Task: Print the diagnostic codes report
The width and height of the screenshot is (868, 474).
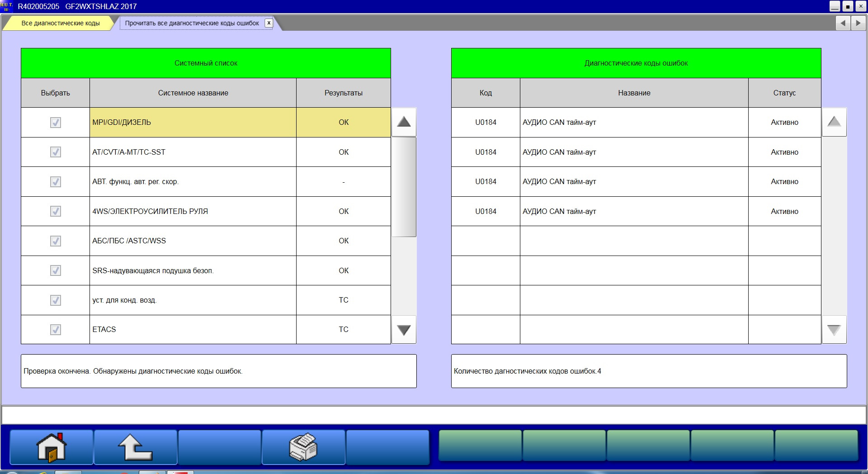Action: tap(303, 447)
